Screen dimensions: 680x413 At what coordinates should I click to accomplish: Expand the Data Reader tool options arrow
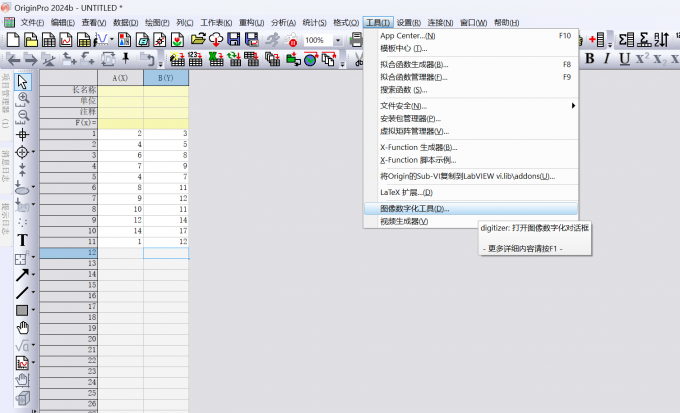[33, 152]
